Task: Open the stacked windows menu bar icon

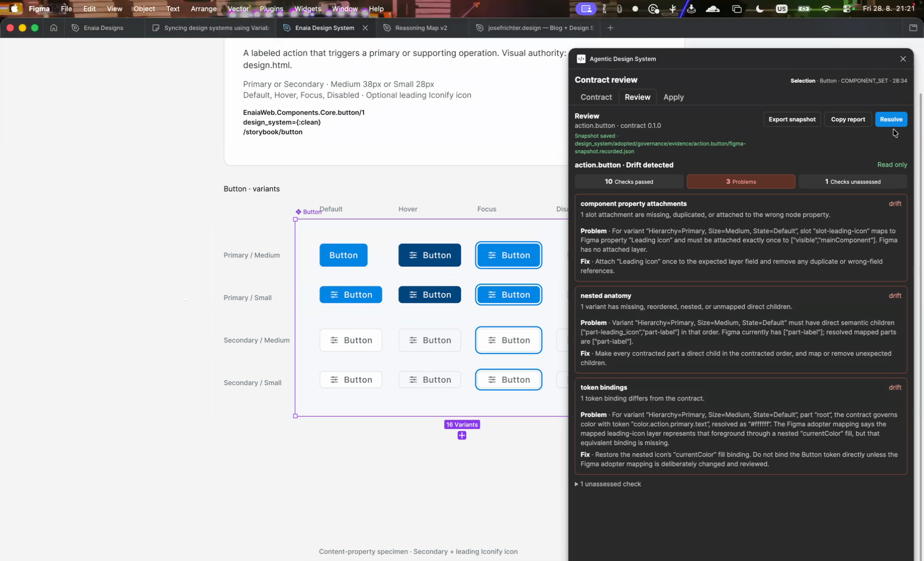Action: (x=736, y=8)
